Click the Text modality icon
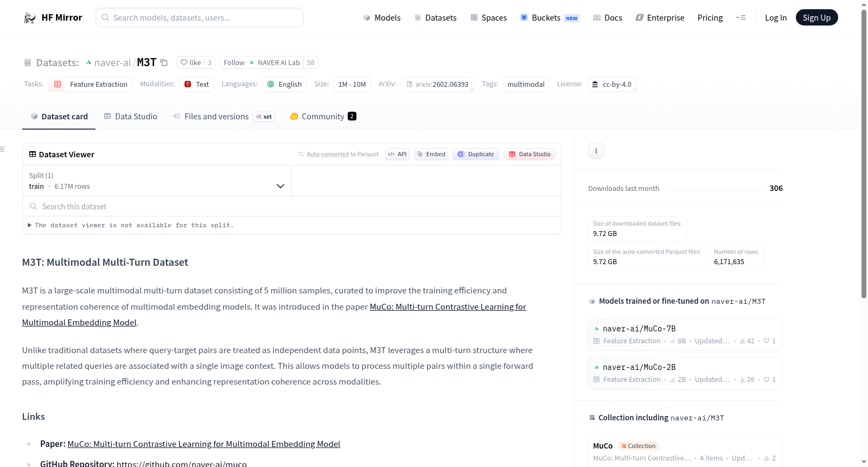 pos(188,84)
